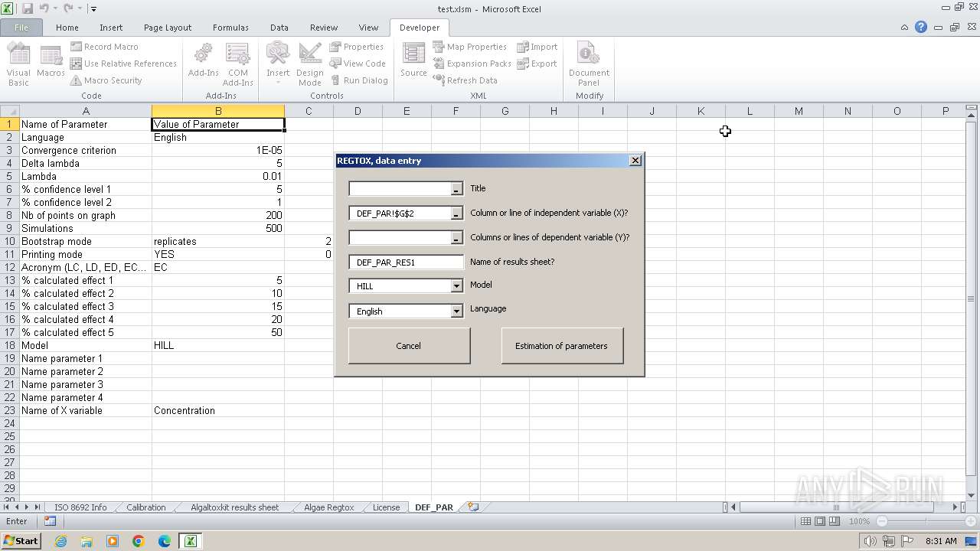Open the Algae Regtox sheet tab
980x551 pixels.
328,507
